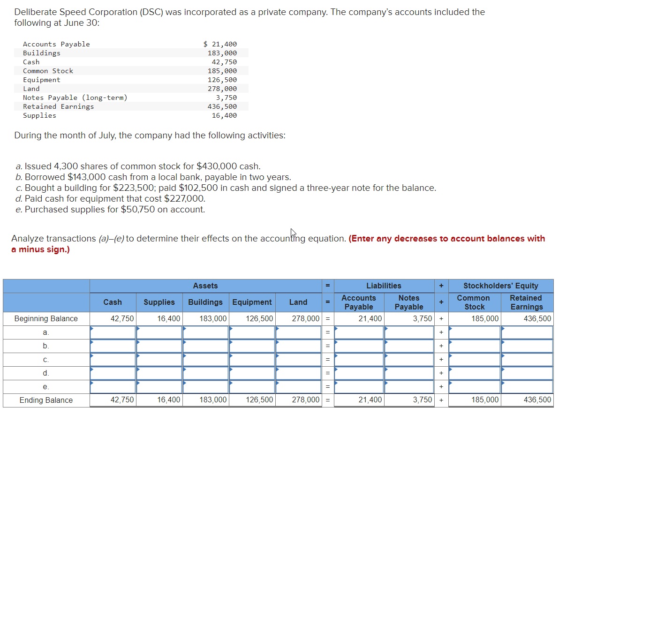Click transaction a text about issued shares
Viewport: 672px width, 626px height.
[x=138, y=166]
